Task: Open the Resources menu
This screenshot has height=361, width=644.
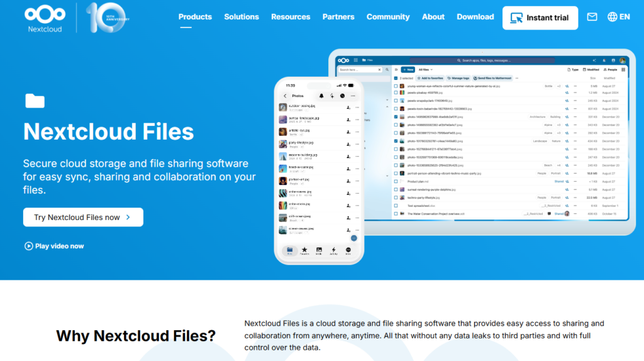Action: click(x=291, y=17)
